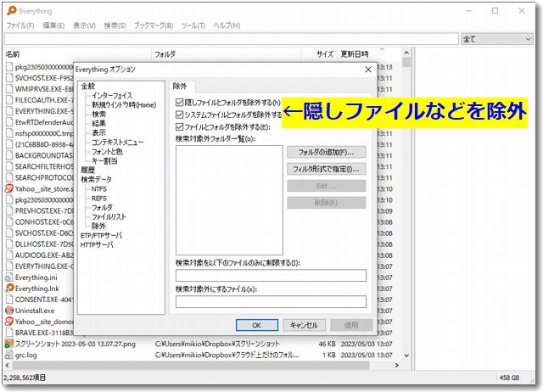
Task: Click the Yahoo__site_store file icon
Action: coord(9,188)
